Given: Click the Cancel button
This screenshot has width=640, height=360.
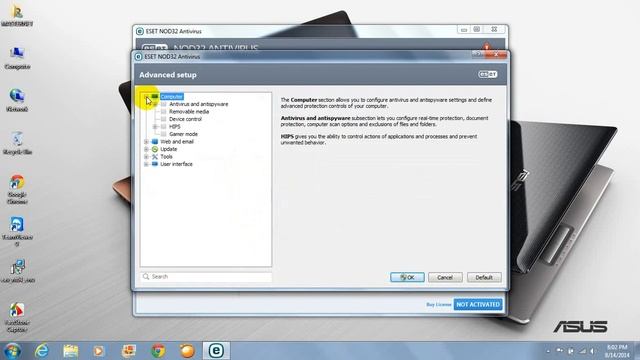Looking at the screenshot, I should coord(445,278).
